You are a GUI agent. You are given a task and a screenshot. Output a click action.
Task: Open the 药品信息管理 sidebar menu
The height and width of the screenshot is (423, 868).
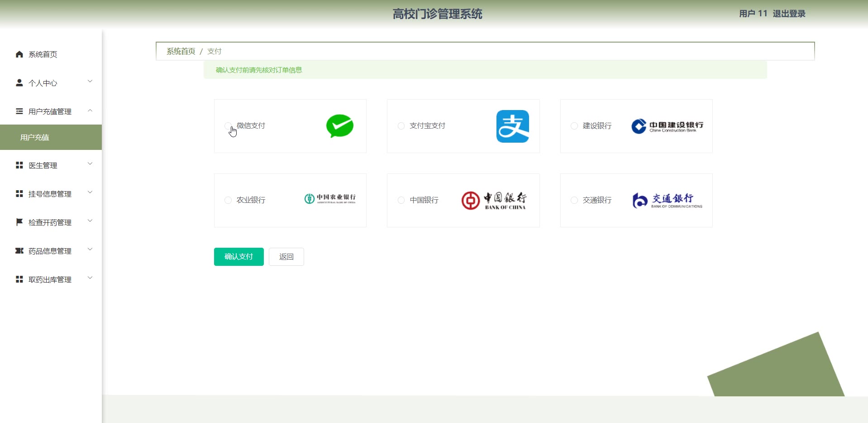coord(51,251)
